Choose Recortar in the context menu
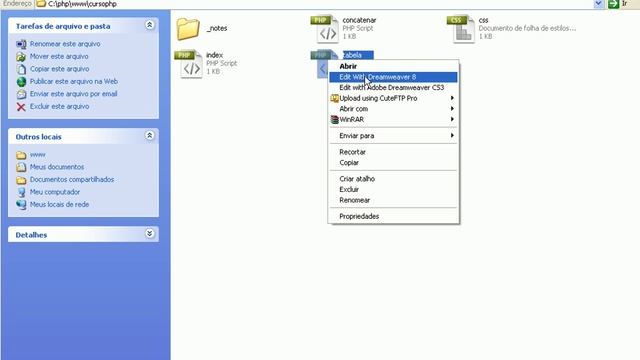Image resolution: width=640 pixels, height=360 pixels. [393, 152]
